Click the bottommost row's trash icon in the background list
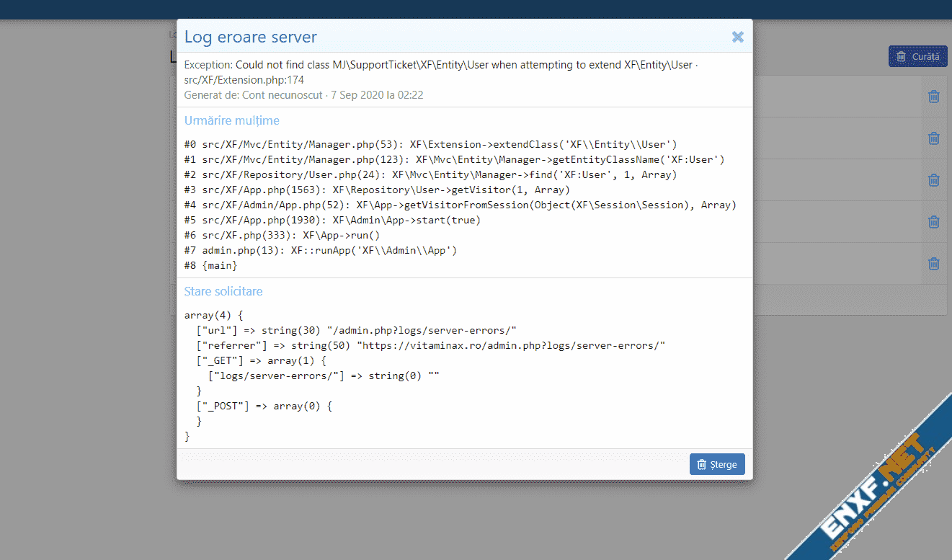 tap(934, 264)
